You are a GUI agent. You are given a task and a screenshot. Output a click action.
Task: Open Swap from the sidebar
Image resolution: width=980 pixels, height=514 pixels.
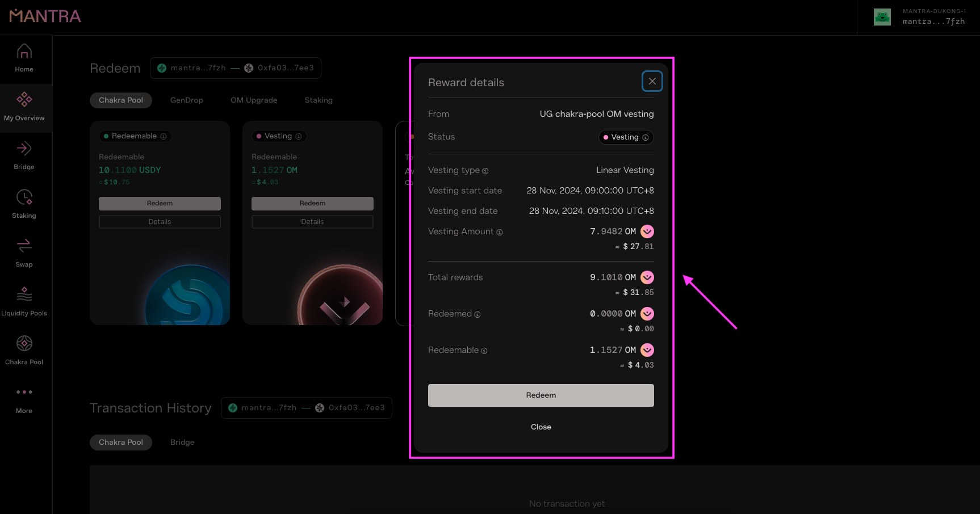24,254
